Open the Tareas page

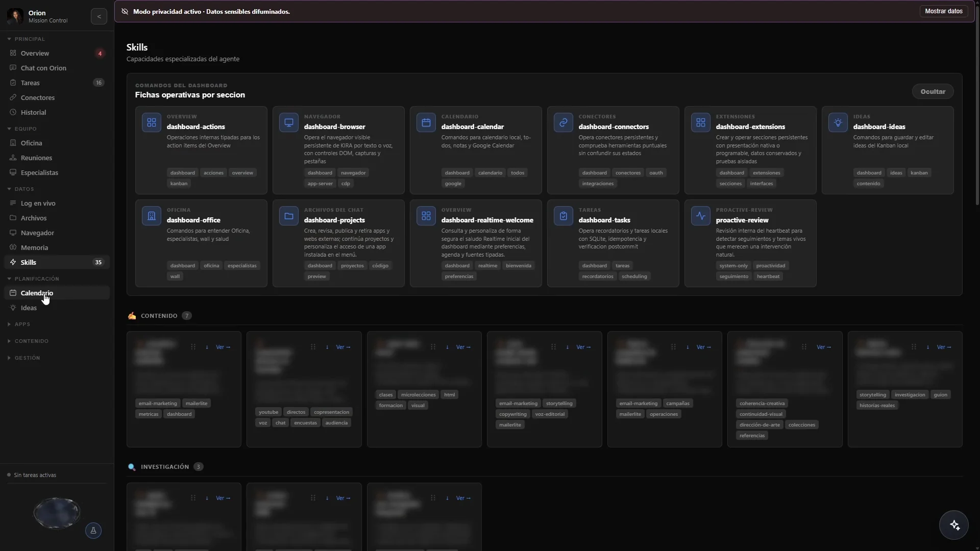[x=57, y=83]
